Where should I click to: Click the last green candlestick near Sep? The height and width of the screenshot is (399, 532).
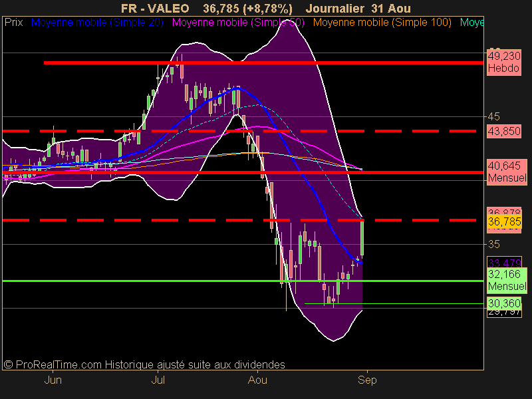click(362, 237)
